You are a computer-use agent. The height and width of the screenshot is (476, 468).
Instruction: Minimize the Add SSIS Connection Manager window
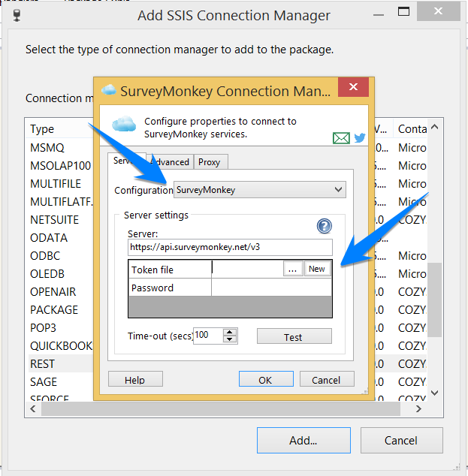coord(379,15)
